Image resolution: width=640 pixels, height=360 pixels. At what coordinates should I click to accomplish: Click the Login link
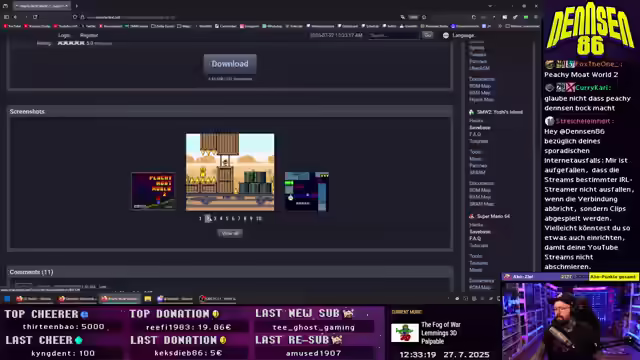64,36
